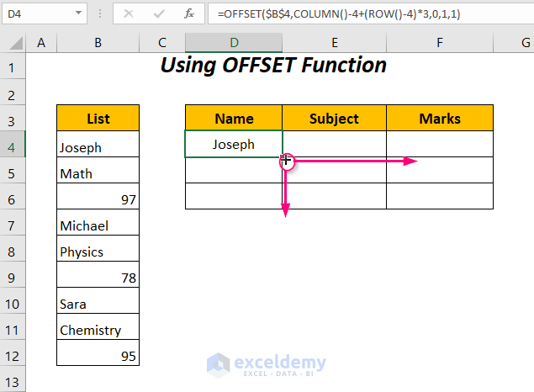Viewport: 534px width, 392px height.
Task: Select the cell containing Michael
Action: coord(98,225)
